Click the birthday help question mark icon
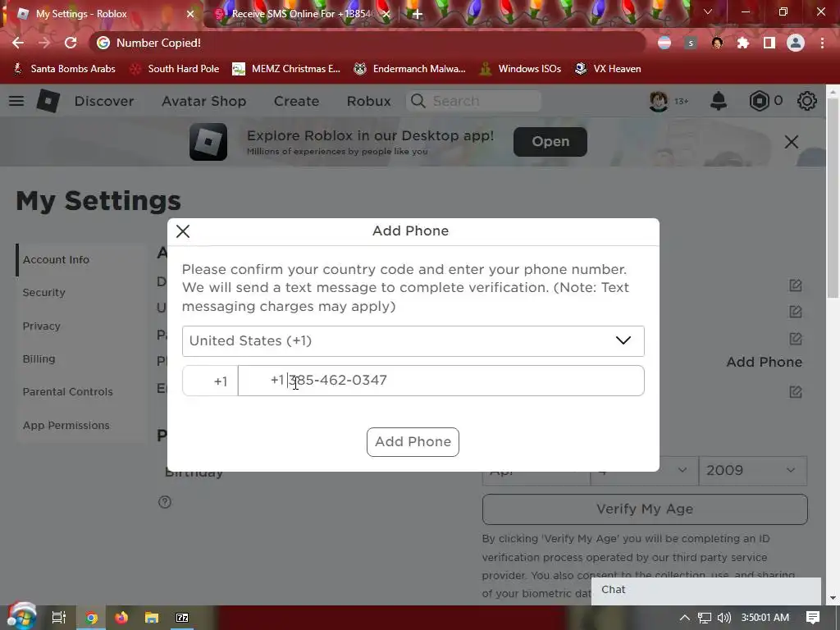The width and height of the screenshot is (840, 630). (165, 502)
